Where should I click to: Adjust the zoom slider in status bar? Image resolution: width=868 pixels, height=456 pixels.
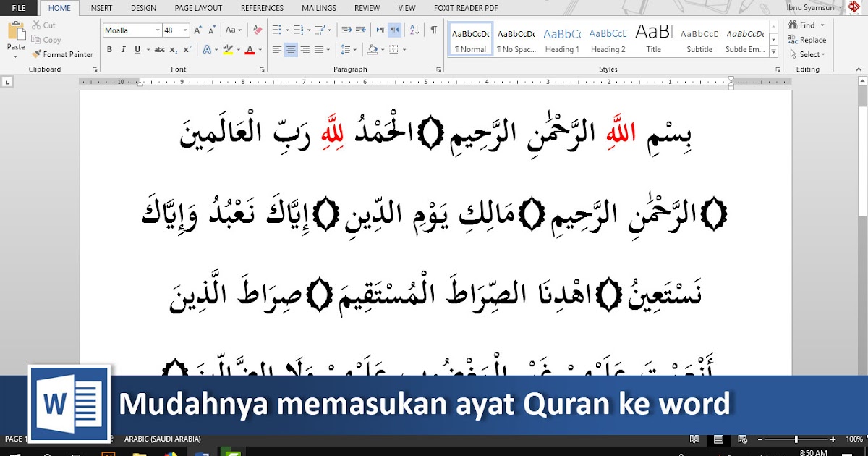796,439
